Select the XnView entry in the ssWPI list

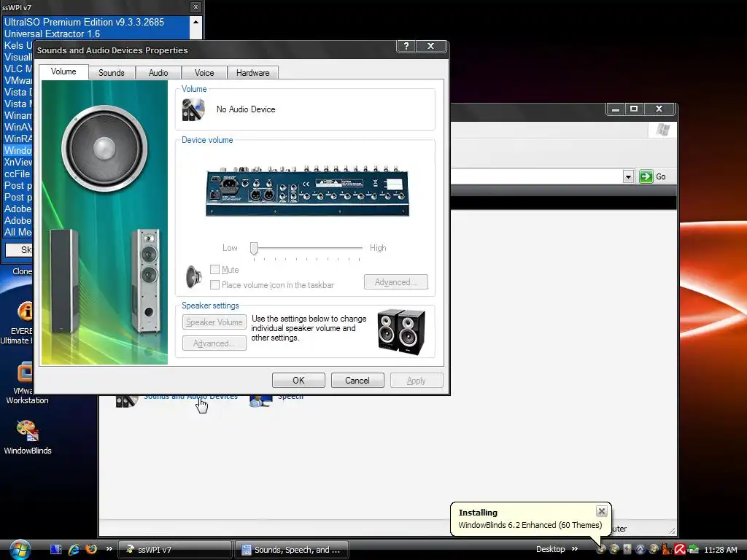click(x=18, y=162)
